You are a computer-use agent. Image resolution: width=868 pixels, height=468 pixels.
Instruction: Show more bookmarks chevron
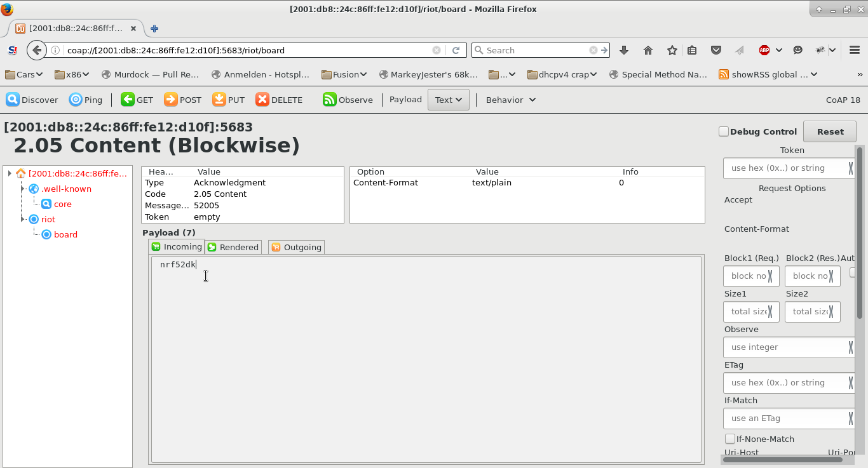pos(860,74)
